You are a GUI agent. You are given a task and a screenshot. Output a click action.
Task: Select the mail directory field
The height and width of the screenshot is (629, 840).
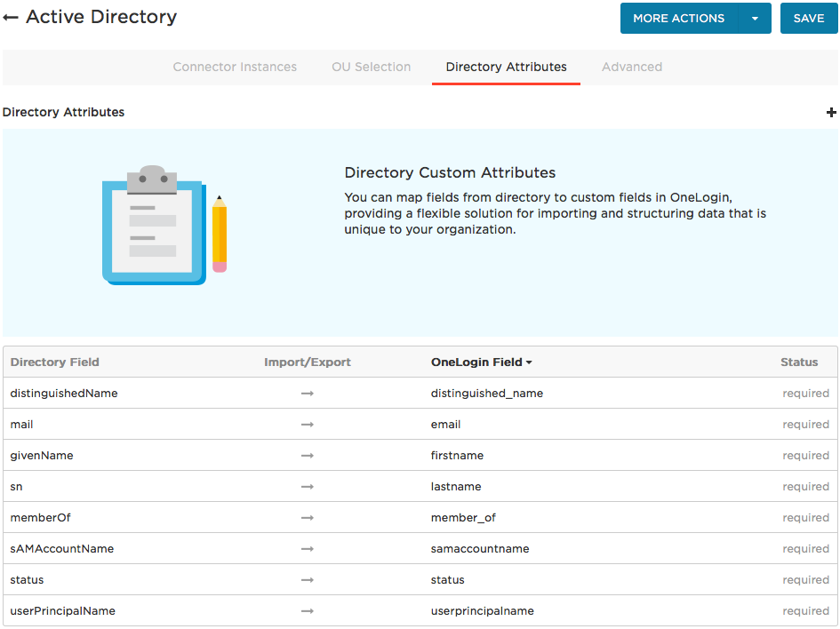tap(21, 424)
